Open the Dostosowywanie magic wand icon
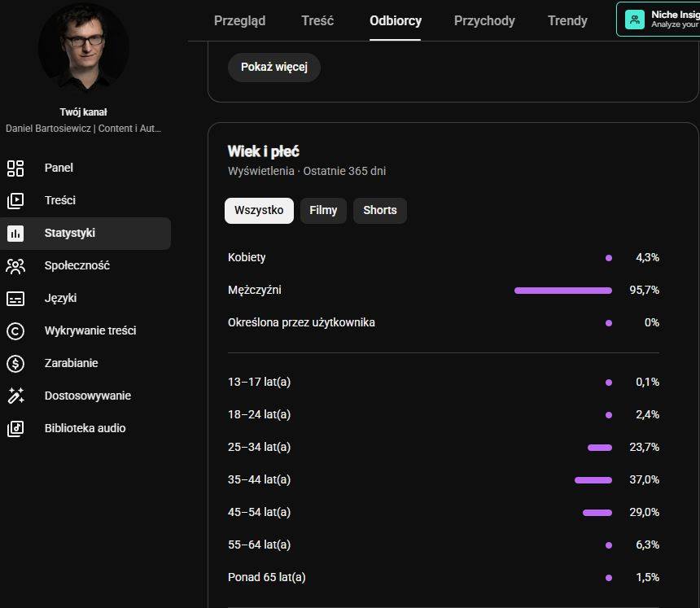This screenshot has height=608, width=700. [15, 396]
